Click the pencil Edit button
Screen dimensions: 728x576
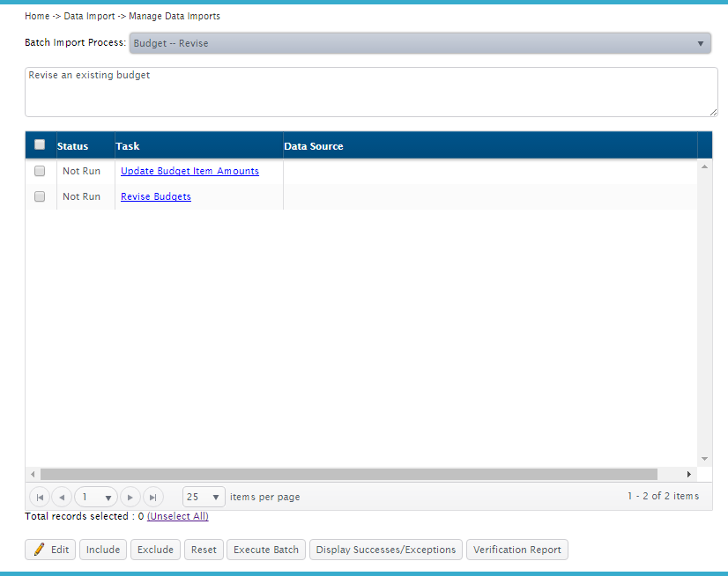[x=51, y=550]
